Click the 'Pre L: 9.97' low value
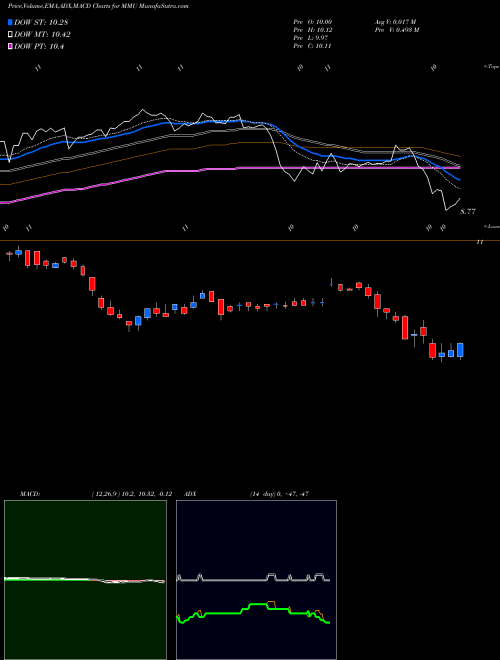Screen dimensions: 500x660 click(310, 38)
